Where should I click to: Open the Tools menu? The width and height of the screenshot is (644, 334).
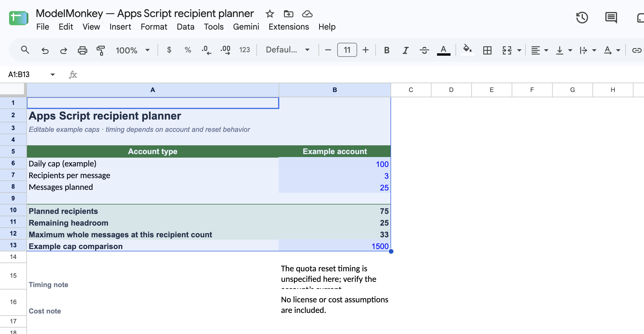point(213,27)
